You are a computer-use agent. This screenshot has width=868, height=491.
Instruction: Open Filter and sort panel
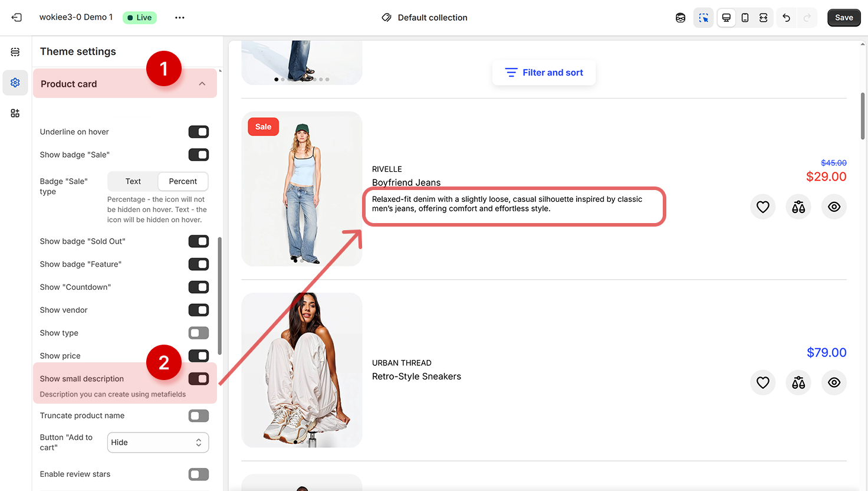coord(544,73)
